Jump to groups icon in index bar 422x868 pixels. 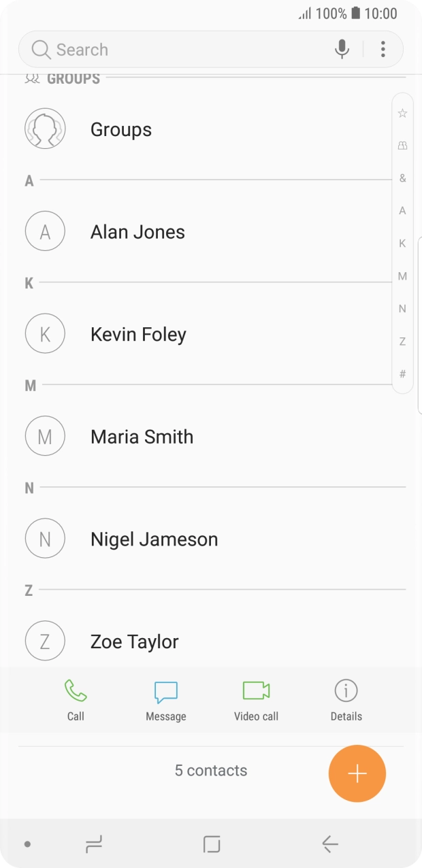coord(402,146)
